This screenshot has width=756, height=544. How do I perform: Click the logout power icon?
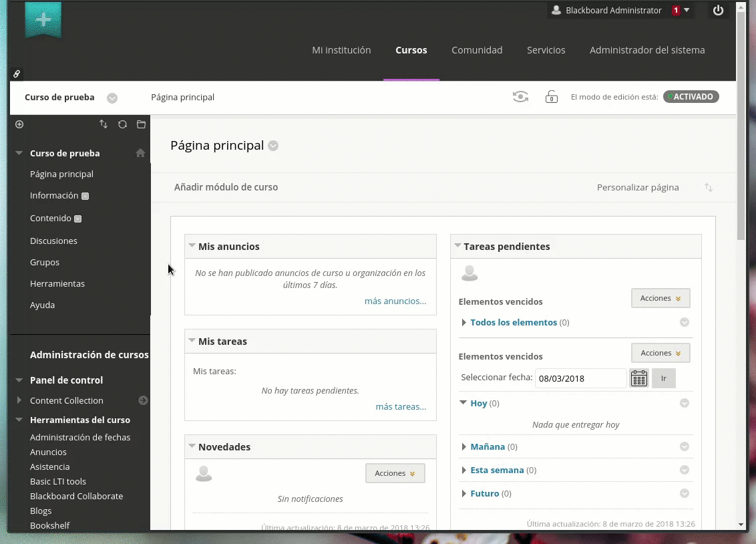pyautogui.click(x=718, y=11)
